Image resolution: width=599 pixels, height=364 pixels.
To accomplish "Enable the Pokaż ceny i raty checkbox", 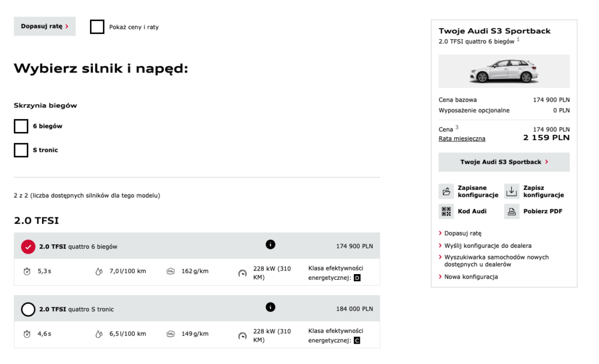I will 97,27.
